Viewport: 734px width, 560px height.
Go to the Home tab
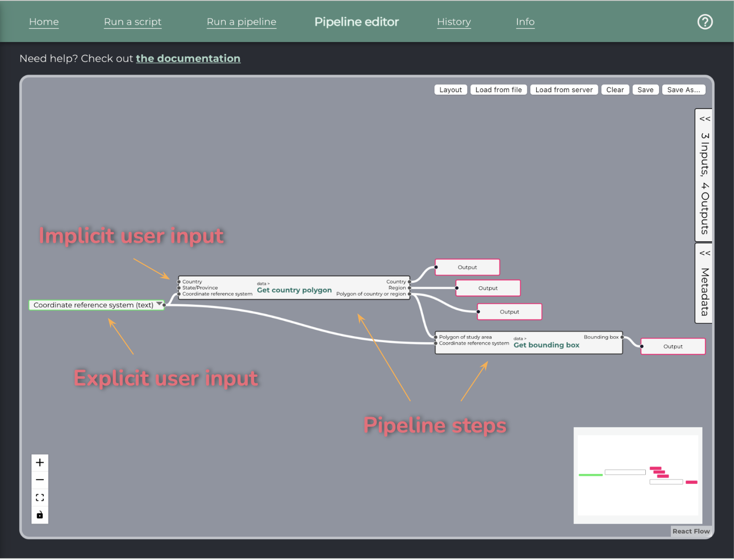click(x=44, y=21)
